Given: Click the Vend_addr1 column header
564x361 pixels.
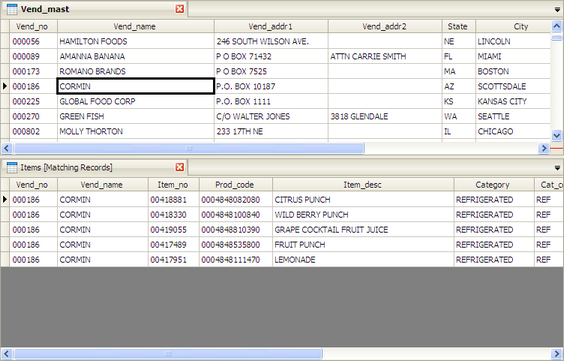Looking at the screenshot, I should (271, 26).
